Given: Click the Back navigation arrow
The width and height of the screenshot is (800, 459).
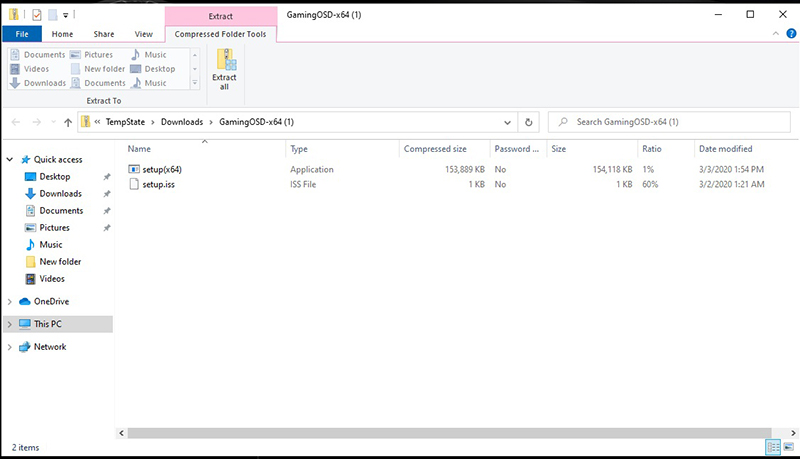Looking at the screenshot, I should click(16, 122).
